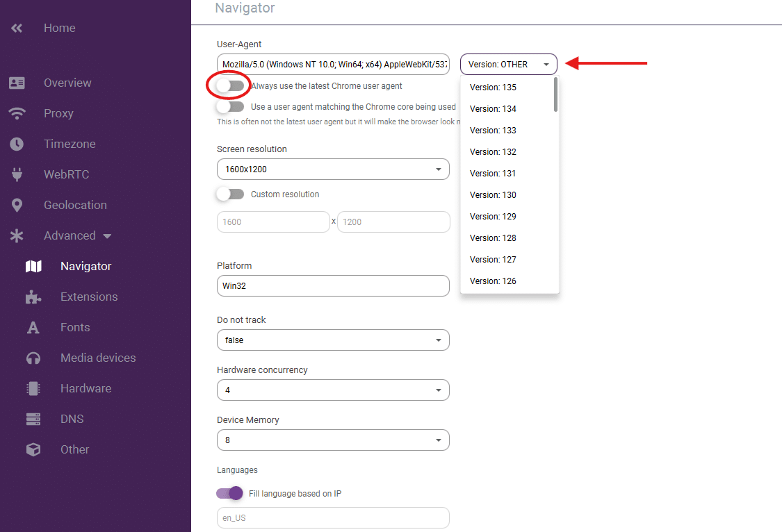Open Fonts settings via letter A icon
Image resolution: width=782 pixels, height=532 pixels.
point(33,327)
